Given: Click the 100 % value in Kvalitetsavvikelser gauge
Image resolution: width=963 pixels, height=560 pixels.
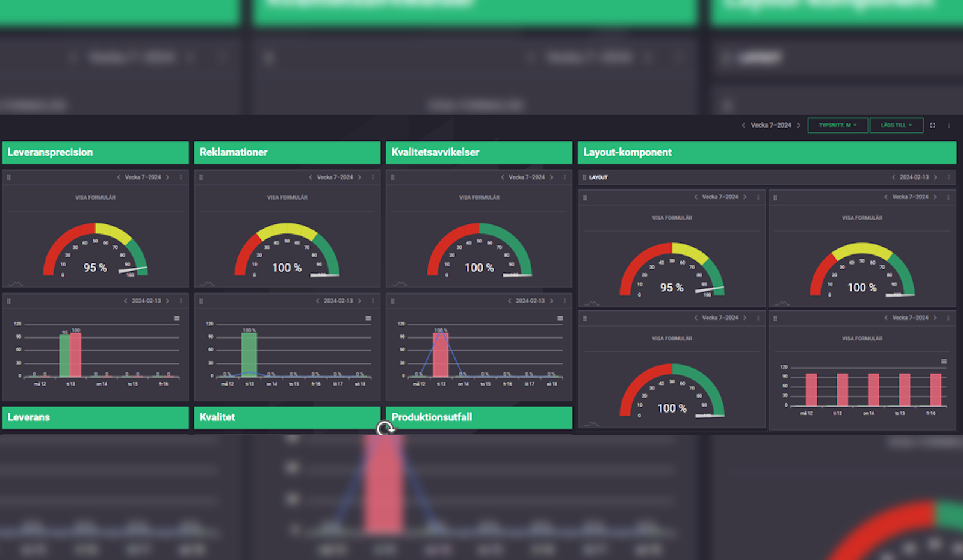Looking at the screenshot, I should tap(479, 268).
